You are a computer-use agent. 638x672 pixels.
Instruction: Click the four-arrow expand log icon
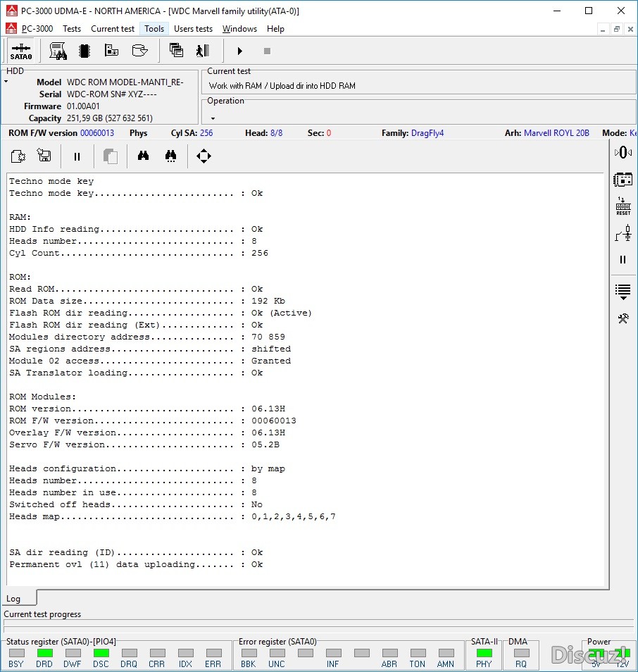pos(204,156)
